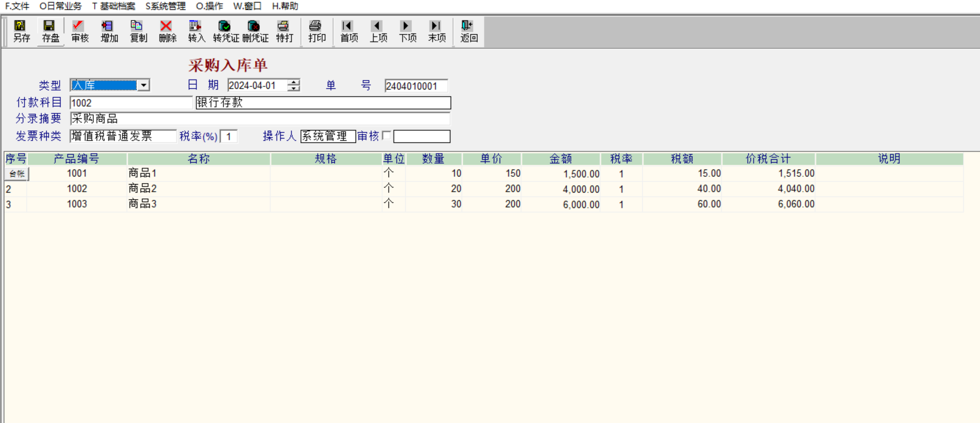Screen dimensions: 980x423
Task: Increase the date with up spinner arrow
Action: click(294, 82)
